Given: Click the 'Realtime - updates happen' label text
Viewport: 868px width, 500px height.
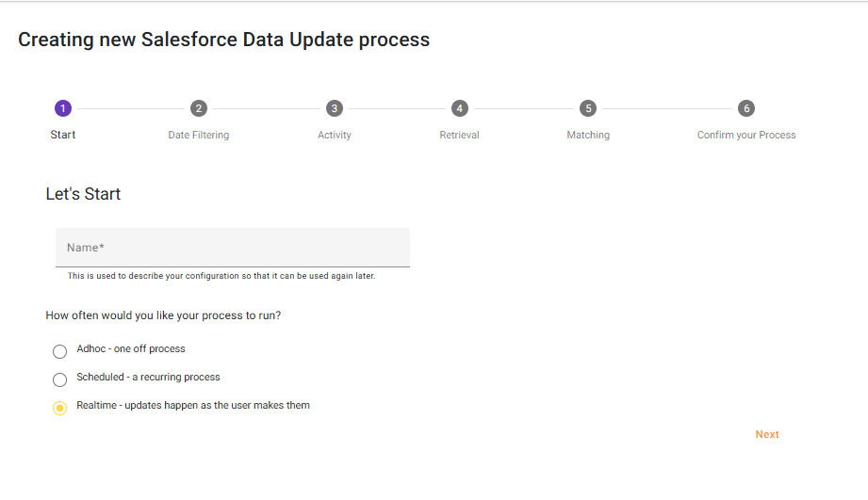Looking at the screenshot, I should (193, 406).
